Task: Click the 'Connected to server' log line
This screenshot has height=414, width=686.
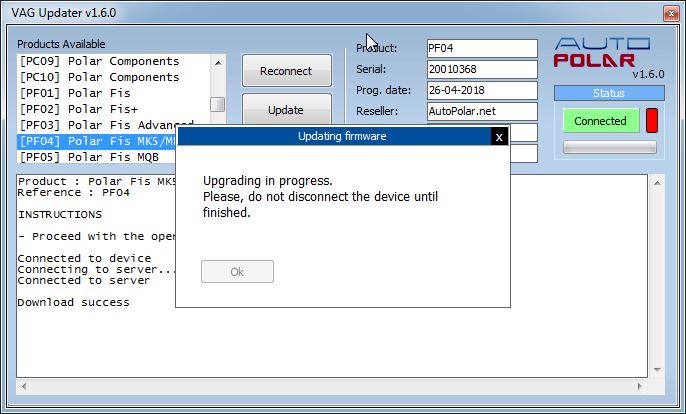Action: (84, 281)
